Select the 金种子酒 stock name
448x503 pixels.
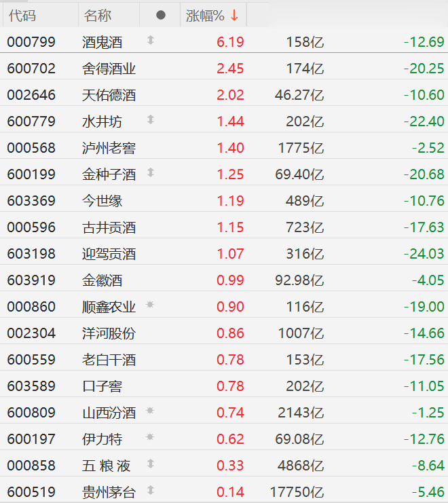(109, 174)
